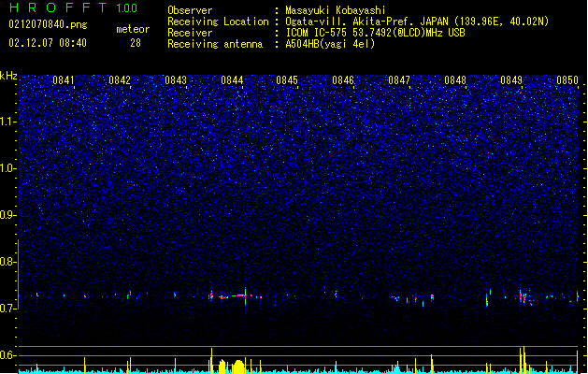588x374 pixels.
Task: Click the 0.8 kHz axis label
Action: (x=8, y=262)
